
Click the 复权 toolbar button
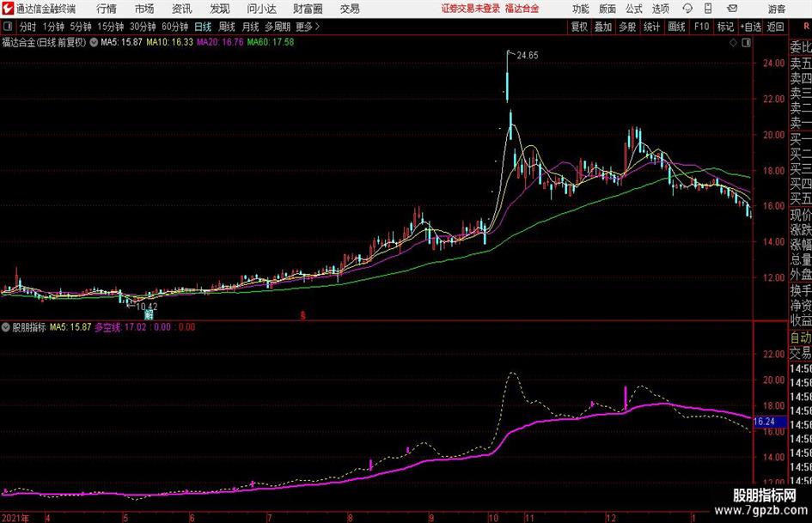579,27
